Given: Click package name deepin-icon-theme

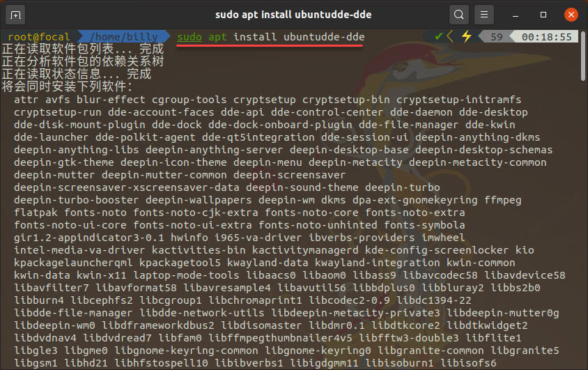Looking at the screenshot, I should pos(173,162).
